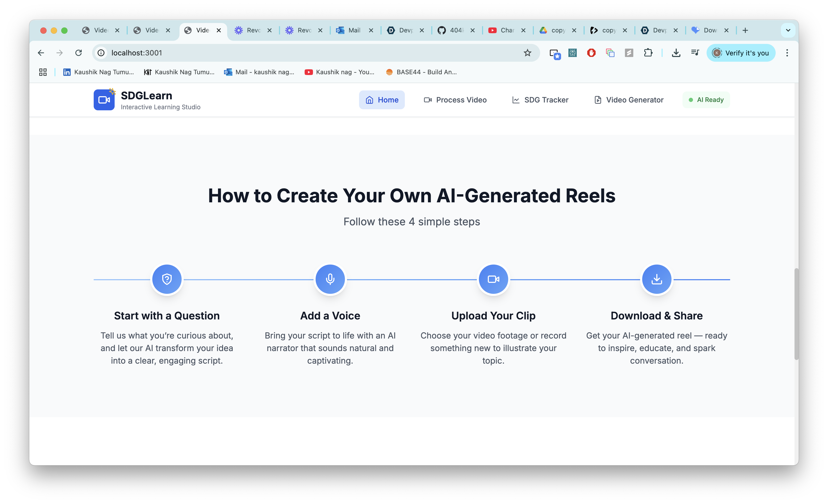The image size is (828, 504).
Task: Click the Verify it's you button
Action: [741, 53]
